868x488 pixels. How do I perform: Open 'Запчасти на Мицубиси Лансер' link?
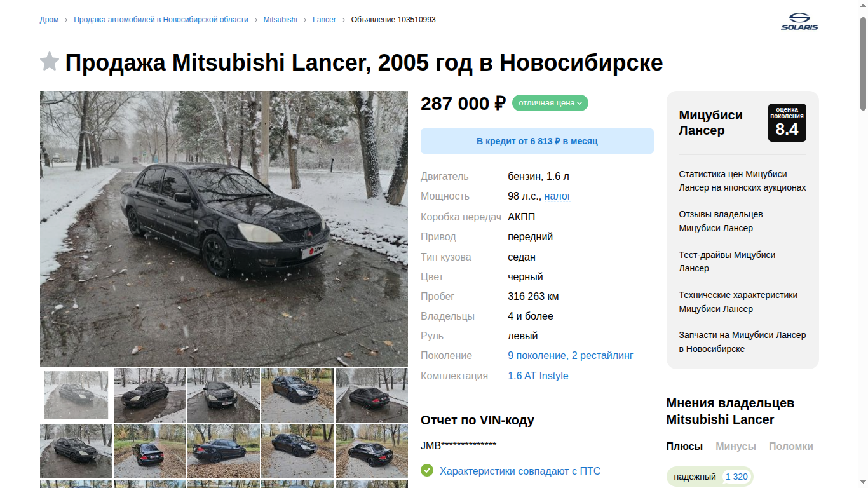coord(742,342)
